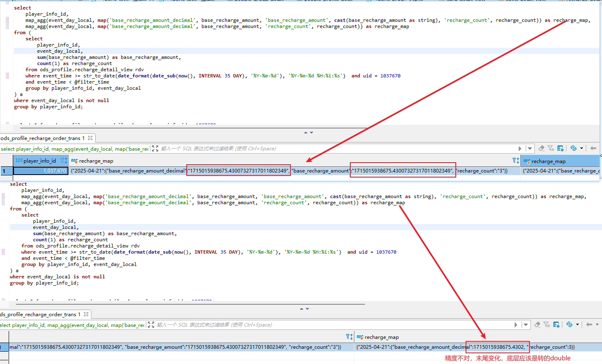
Task: Open refresh options dropdown in upper panel
Action: (x=581, y=148)
